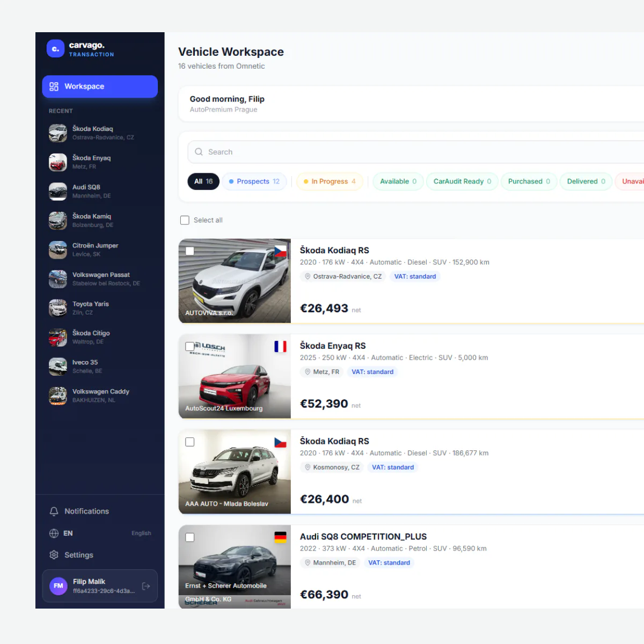Screen dimensions: 644x644
Task: Filter by CarAudit Ready status
Action: click(462, 181)
